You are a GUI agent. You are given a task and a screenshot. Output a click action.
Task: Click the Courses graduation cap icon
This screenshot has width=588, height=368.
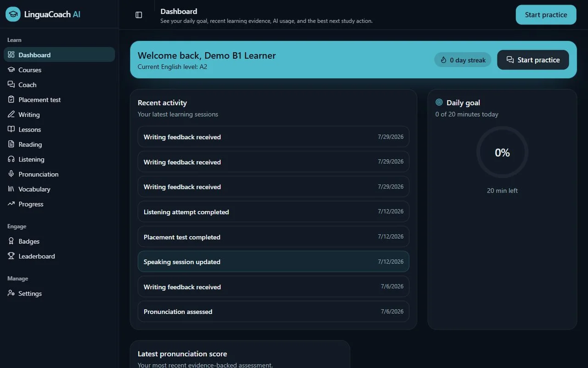click(x=11, y=70)
